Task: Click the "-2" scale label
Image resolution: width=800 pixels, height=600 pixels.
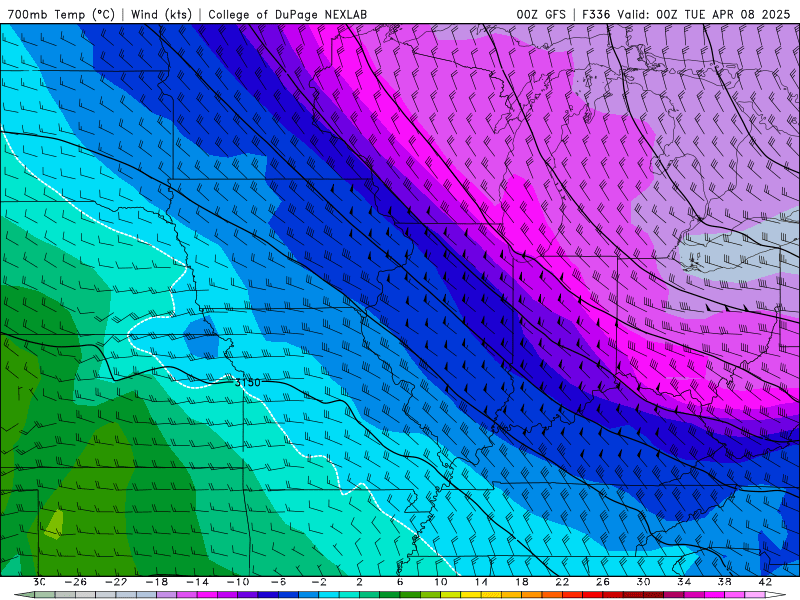Action: pyautogui.click(x=319, y=582)
